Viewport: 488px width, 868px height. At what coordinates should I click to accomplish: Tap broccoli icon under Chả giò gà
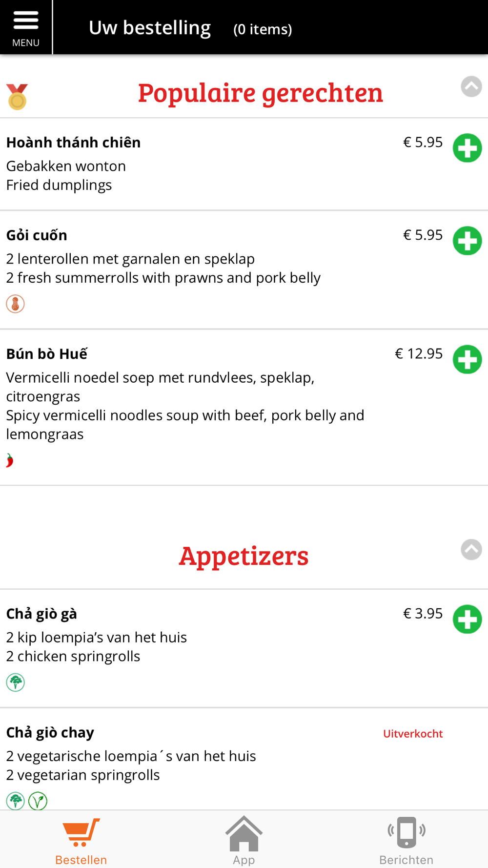point(15,682)
